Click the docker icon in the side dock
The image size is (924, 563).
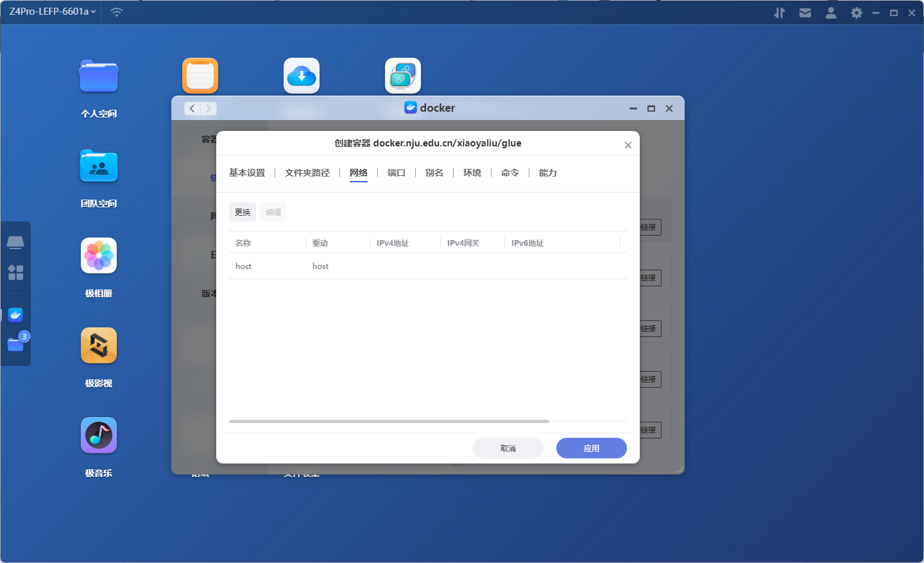tap(16, 315)
